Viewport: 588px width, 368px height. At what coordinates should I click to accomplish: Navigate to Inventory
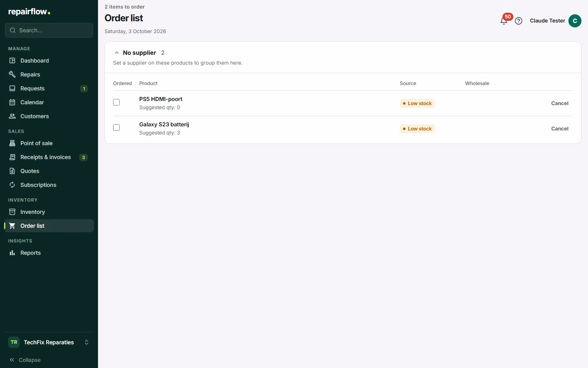click(49, 212)
